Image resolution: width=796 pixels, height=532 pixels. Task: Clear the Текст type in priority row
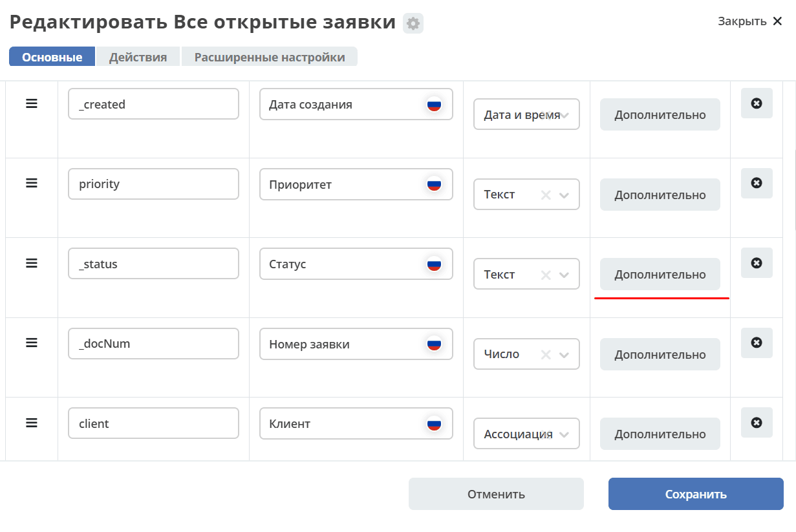(546, 195)
